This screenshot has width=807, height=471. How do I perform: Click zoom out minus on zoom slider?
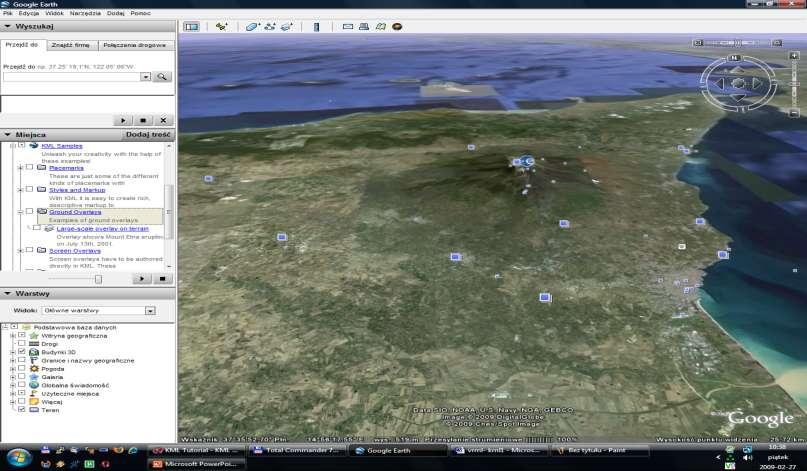tap(794, 113)
